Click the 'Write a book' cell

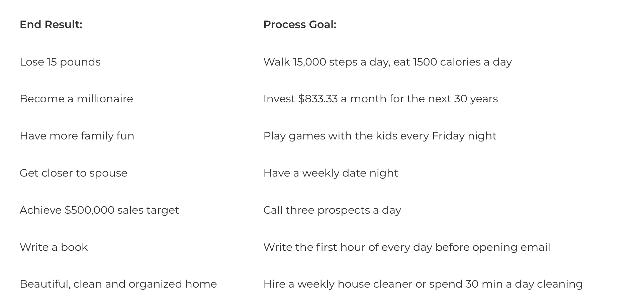click(x=54, y=247)
